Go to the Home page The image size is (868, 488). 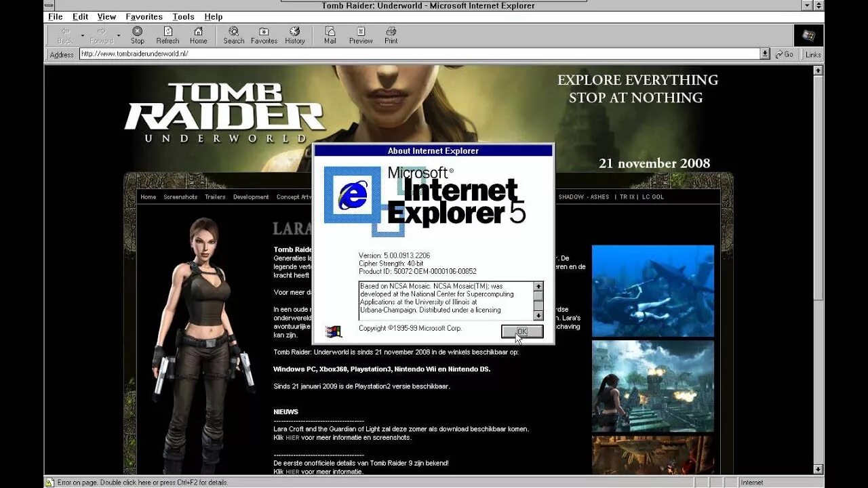click(x=198, y=35)
